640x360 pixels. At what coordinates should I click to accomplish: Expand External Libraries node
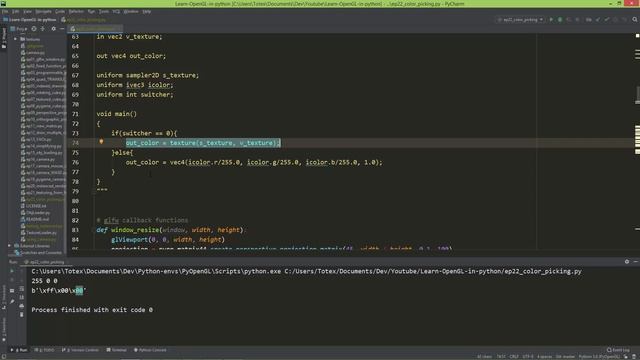9,246
